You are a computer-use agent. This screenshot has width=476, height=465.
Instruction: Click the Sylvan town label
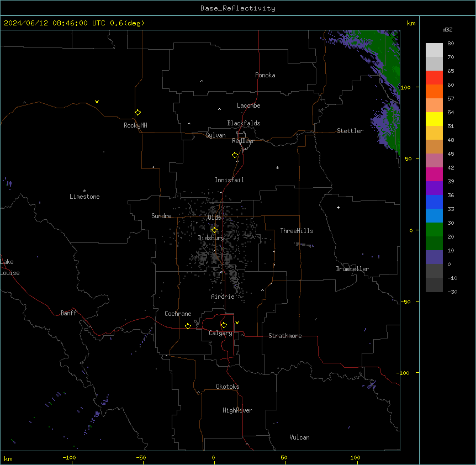point(215,135)
